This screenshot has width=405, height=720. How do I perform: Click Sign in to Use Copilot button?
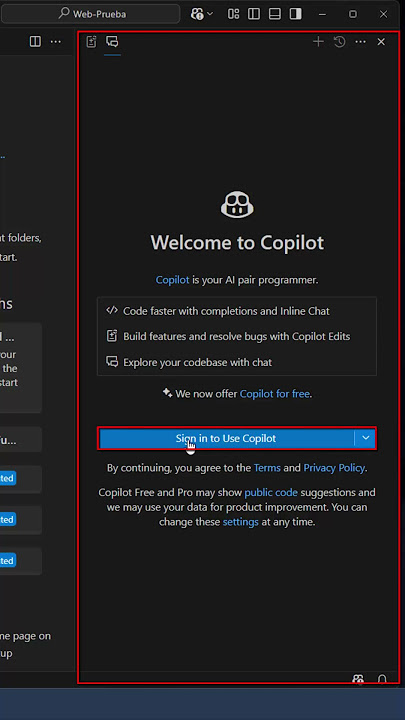click(226, 438)
